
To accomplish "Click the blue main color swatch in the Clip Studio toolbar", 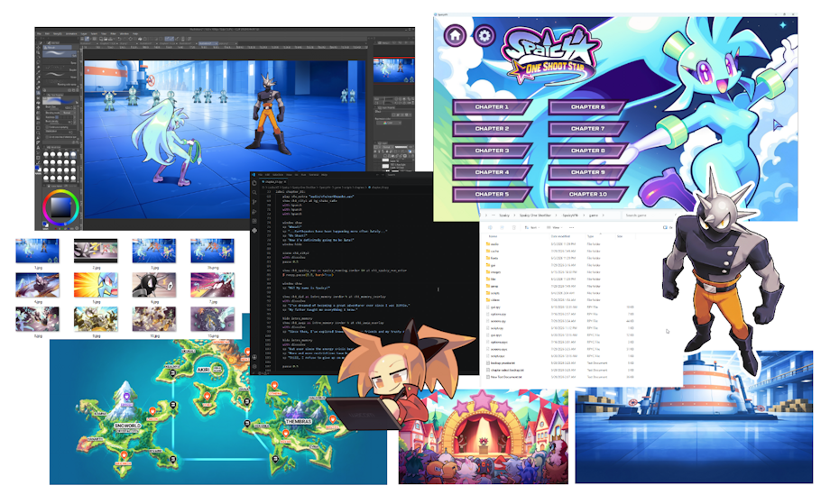I will (x=36, y=168).
